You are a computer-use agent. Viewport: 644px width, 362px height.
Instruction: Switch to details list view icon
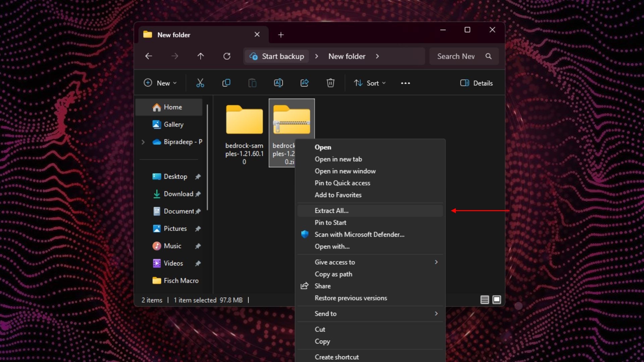coord(485,300)
